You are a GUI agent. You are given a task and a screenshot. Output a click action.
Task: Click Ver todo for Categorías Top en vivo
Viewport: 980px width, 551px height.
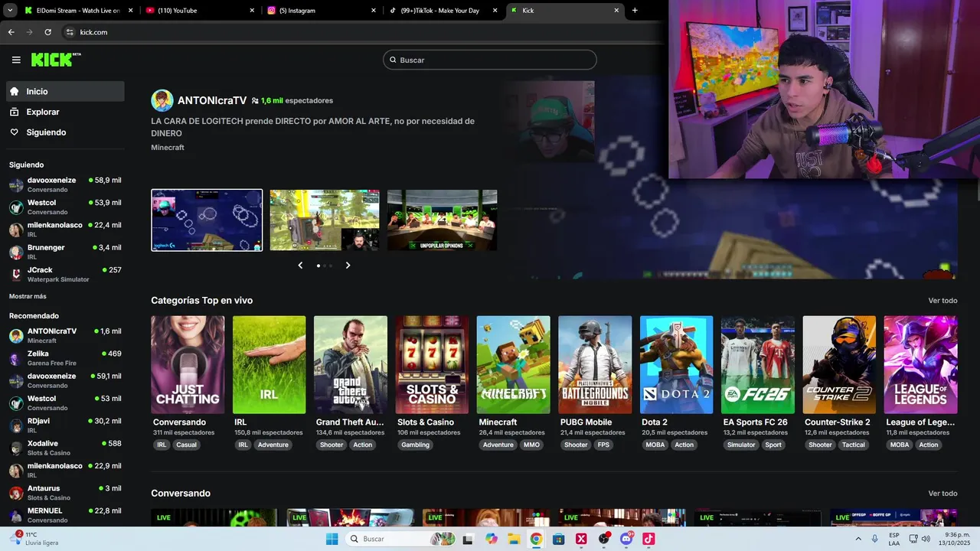click(x=942, y=301)
